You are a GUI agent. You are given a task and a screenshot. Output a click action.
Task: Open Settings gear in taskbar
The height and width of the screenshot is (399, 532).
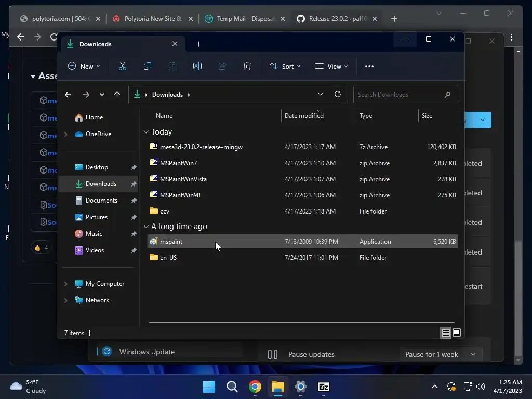pos(301,387)
